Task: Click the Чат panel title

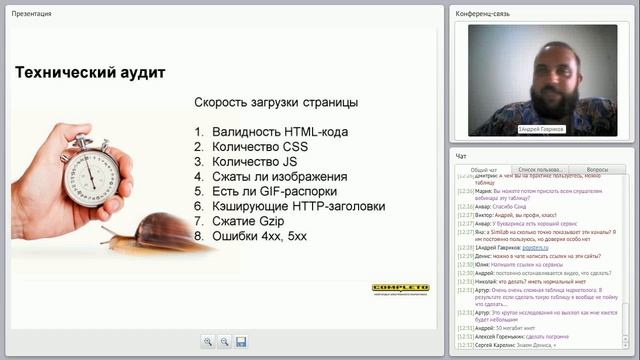Action: 461,156
